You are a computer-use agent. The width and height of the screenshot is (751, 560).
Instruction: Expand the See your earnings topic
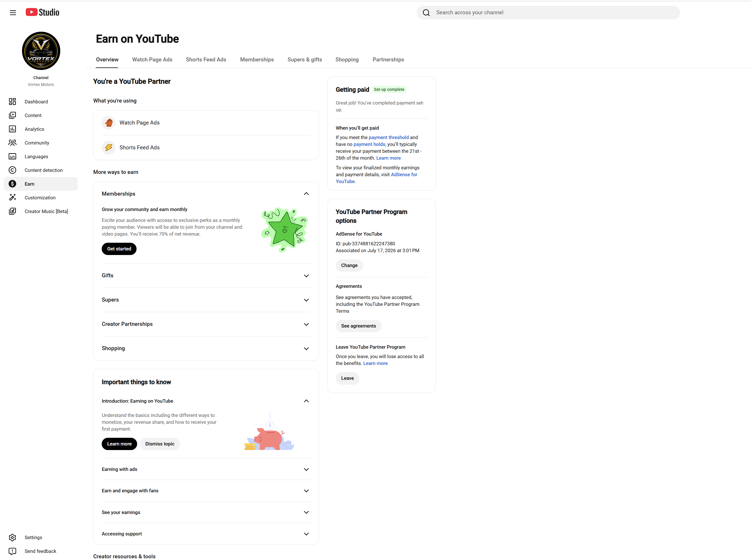pos(306,512)
